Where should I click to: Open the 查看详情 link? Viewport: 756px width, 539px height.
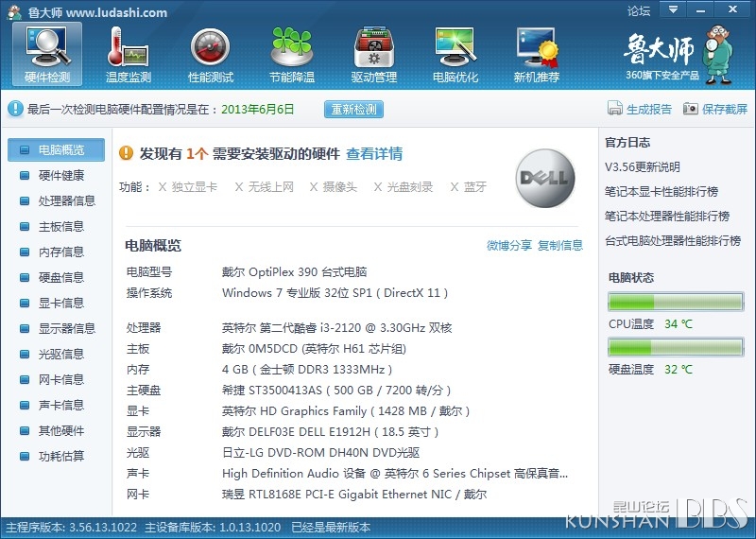click(374, 154)
